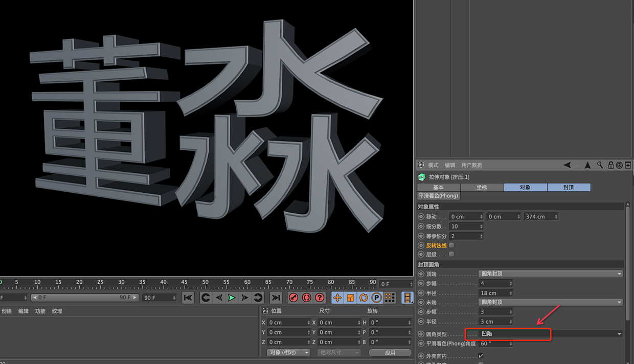Open keyframe selection question-mark icon
Viewport: 634px width, 364px height.
tap(320, 298)
